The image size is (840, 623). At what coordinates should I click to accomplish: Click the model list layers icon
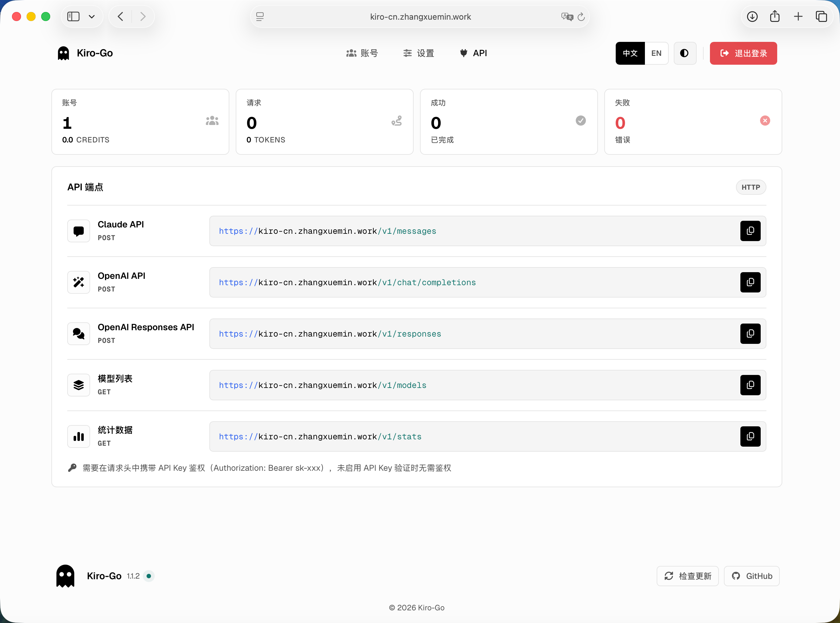click(x=78, y=385)
